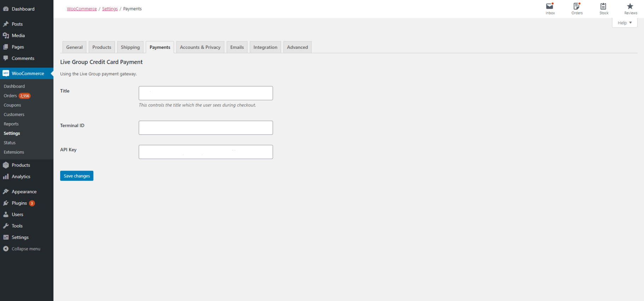
Task: Click the Analytics bar chart icon
Action: [x=6, y=176]
